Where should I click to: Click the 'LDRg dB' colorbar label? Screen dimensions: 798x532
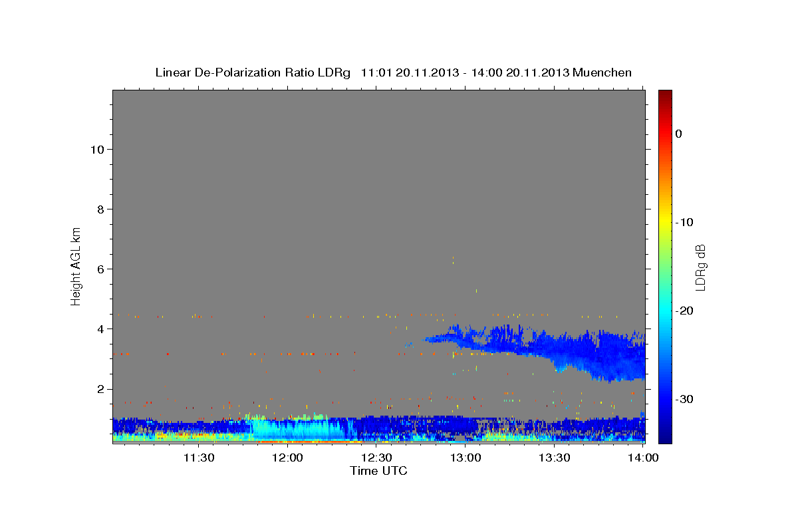pyautogui.click(x=700, y=268)
